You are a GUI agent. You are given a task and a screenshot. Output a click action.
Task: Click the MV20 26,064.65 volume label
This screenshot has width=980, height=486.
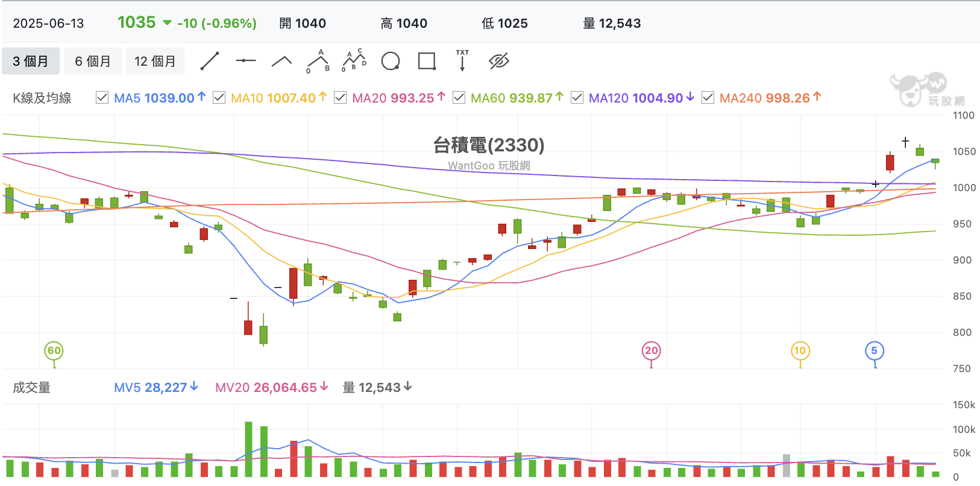coord(272,388)
